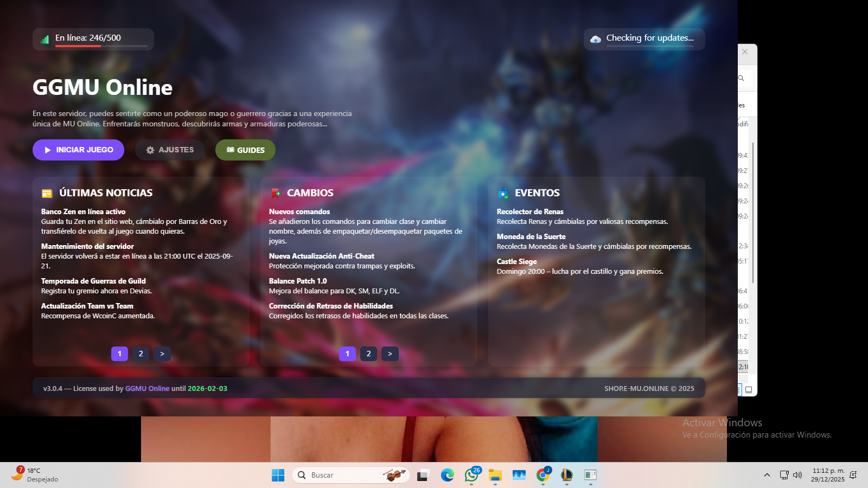Screen dimensions: 868x488
Task: Open Google Chrome from the taskbar
Action: coord(542,475)
